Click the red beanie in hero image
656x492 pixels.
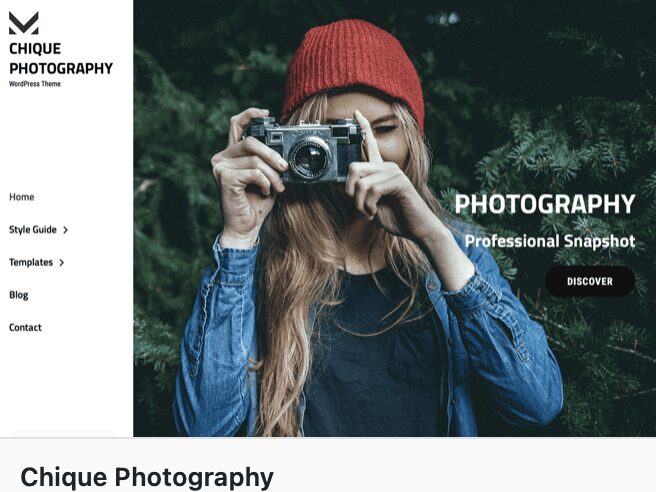click(x=354, y=71)
